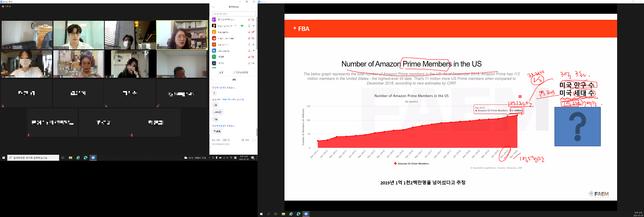Click the text '미국 세대 수'
644x217 pixels.
coord(577,93)
